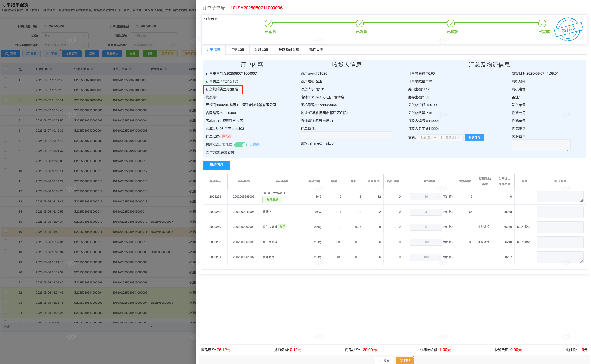The width and height of the screenshot is (591, 364).
Task: Expand the 打印状态 dropdown filter
Action: (154, 36)
